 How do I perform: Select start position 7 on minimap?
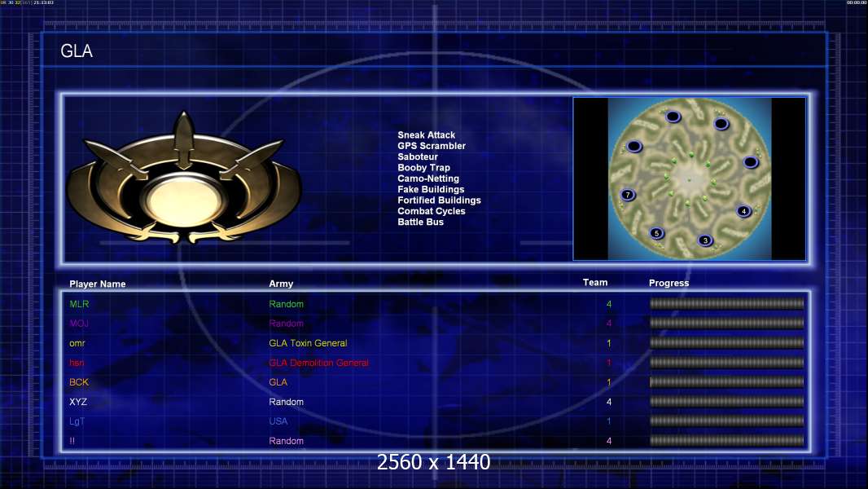point(628,195)
